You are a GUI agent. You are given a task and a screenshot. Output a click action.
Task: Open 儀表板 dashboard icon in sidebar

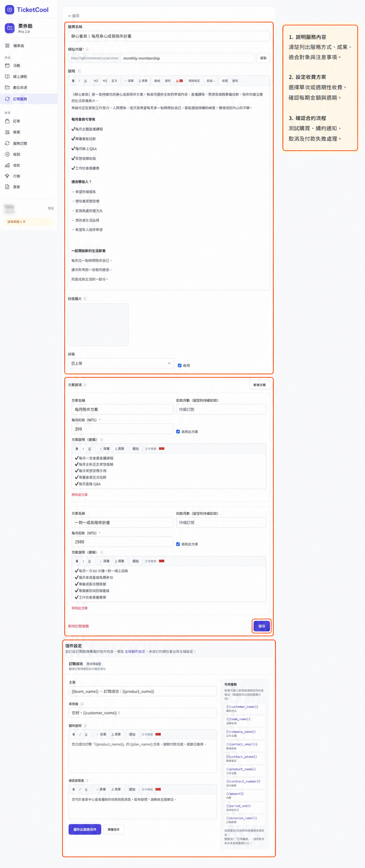pyautogui.click(x=7, y=46)
